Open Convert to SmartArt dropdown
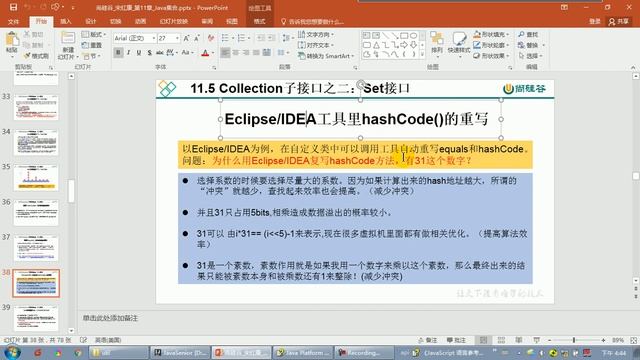This screenshot has width=640, height=360. [x=327, y=56]
